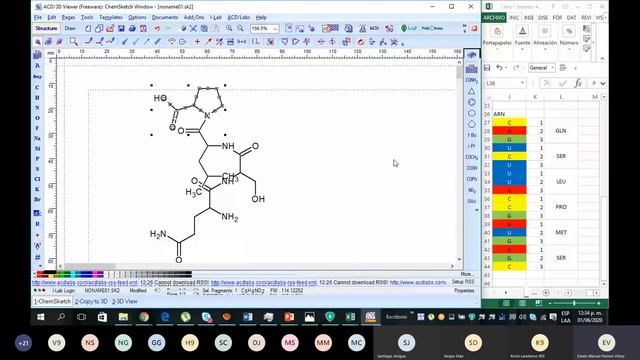The height and width of the screenshot is (360, 640).
Task: Open the periodic table icon in left panel
Action: coord(38,55)
